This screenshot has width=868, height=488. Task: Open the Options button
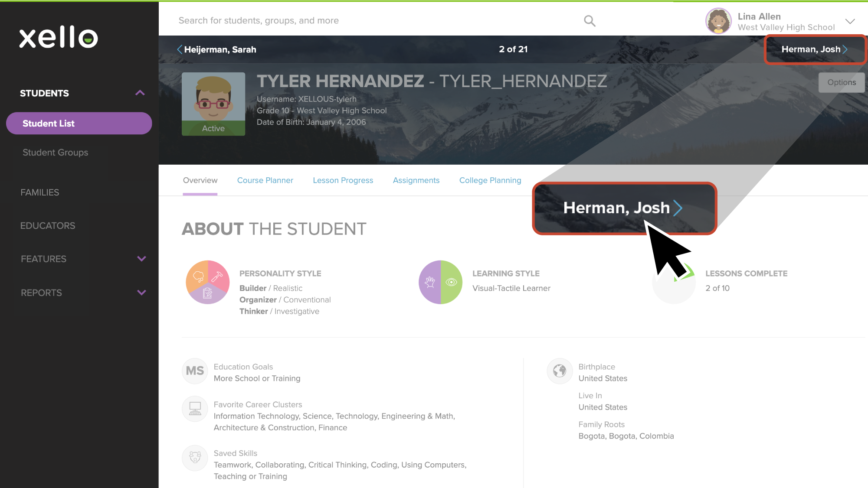[x=841, y=82]
